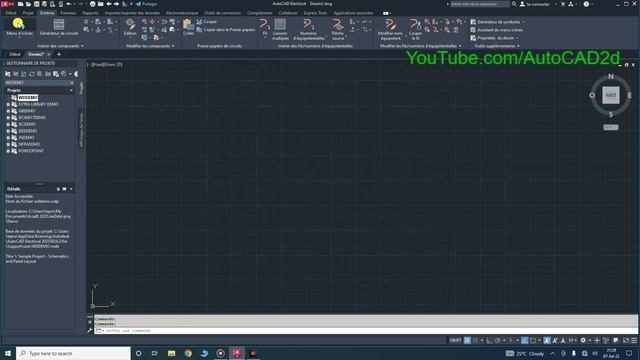The height and width of the screenshot is (360, 640).
Task: Click the search field in title bar
Action: point(480,4)
